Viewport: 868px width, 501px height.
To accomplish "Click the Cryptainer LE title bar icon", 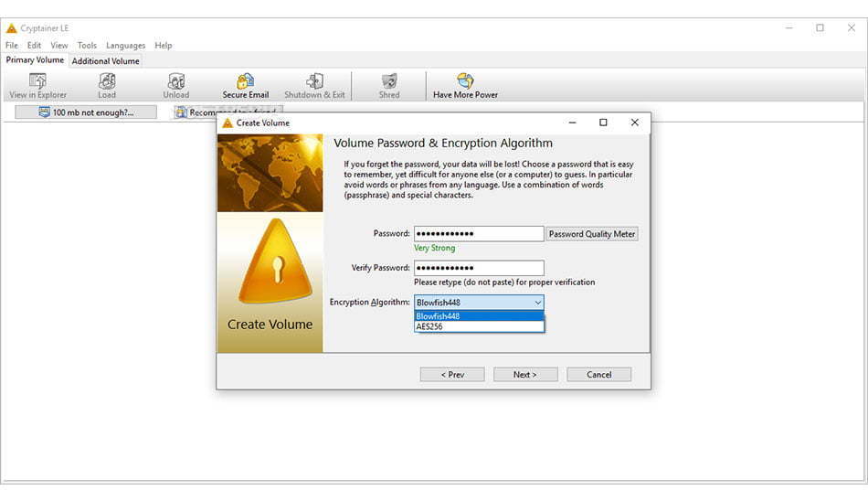I will pyautogui.click(x=11, y=28).
